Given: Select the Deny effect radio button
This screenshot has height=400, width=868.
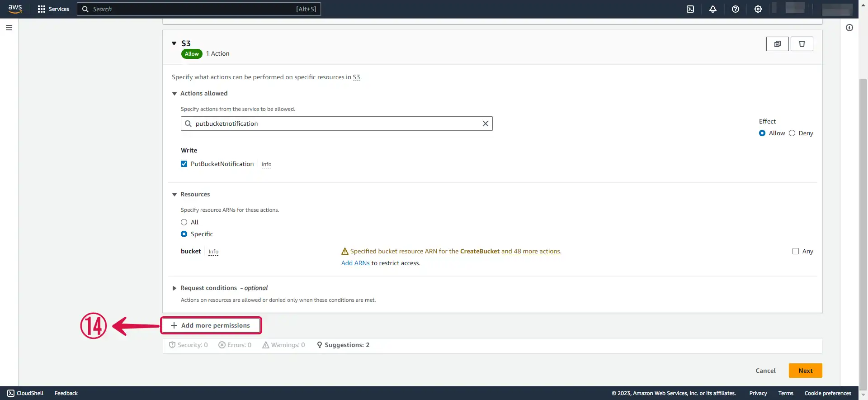Looking at the screenshot, I should 792,133.
